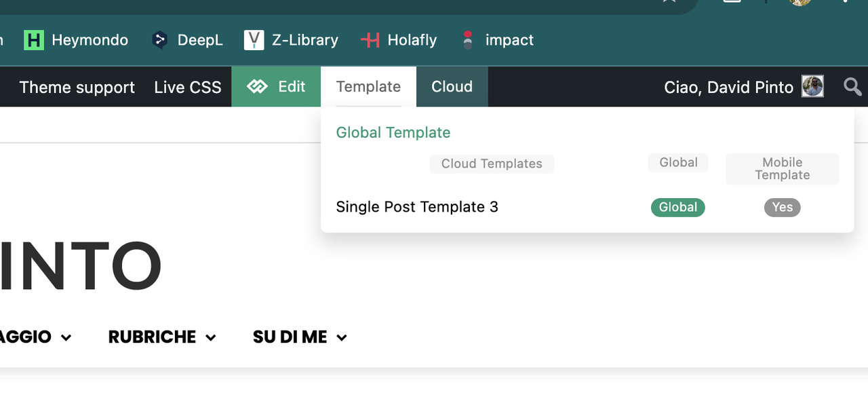Open the Cloud menu item
The image size is (868, 395).
[452, 87]
